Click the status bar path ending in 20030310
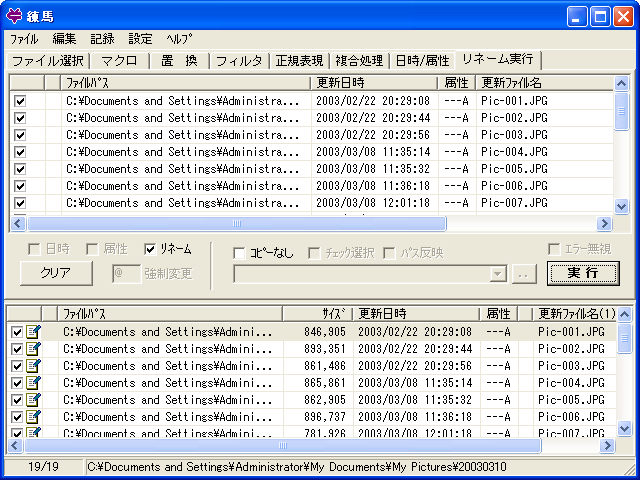The image size is (640, 480). [x=297, y=467]
